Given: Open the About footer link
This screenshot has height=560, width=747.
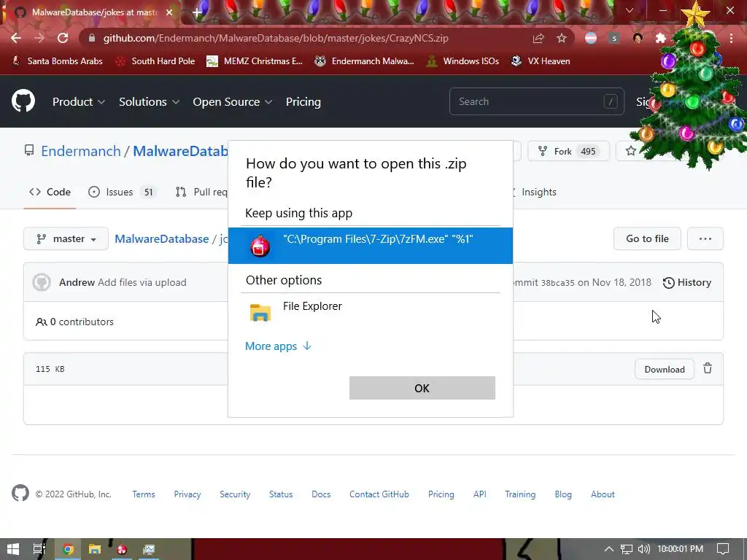Looking at the screenshot, I should (603, 494).
